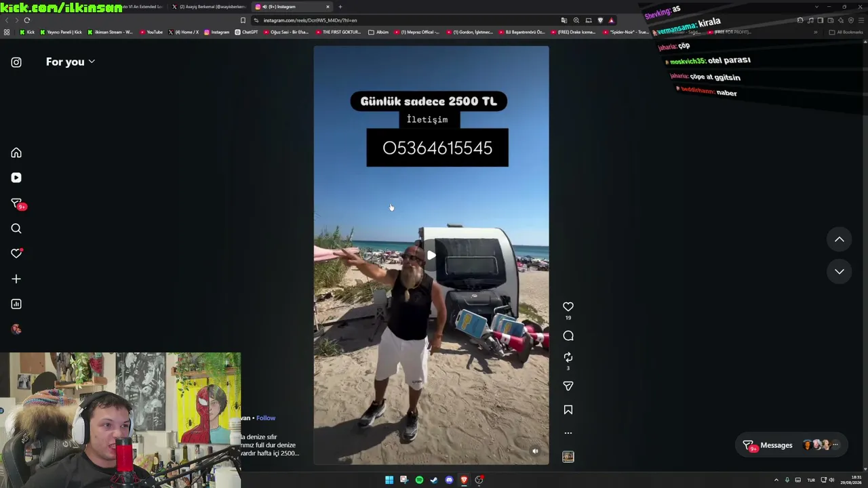868x488 pixels.
Task: Open the reel's comments
Action: pos(568,335)
